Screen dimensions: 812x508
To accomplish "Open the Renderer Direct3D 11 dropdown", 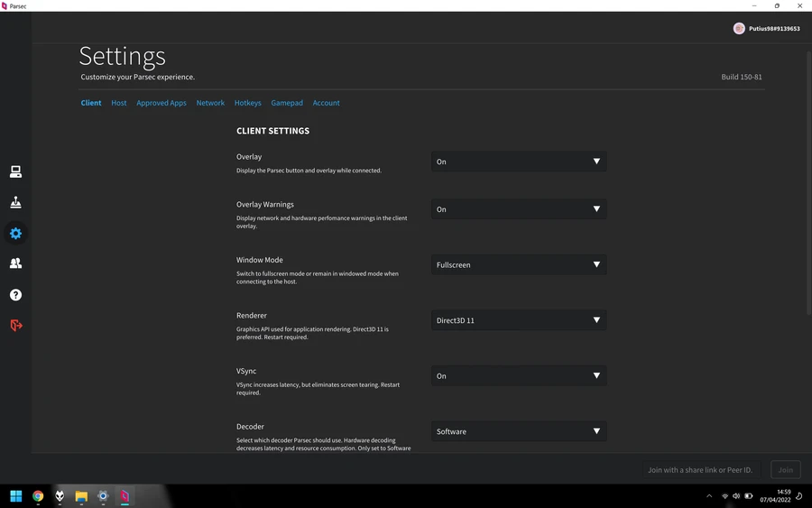I will pyautogui.click(x=519, y=320).
